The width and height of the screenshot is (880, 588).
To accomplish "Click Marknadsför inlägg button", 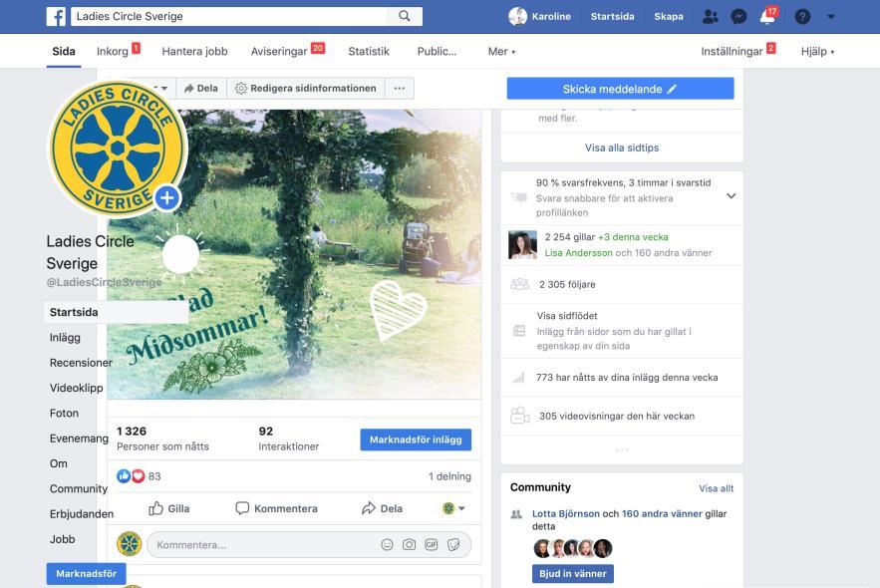I will (416, 440).
